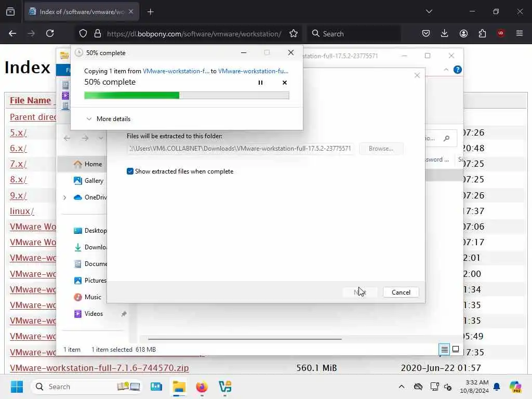This screenshot has height=399, width=532.
Task: Click the extraction folder path field
Action: coord(240,149)
